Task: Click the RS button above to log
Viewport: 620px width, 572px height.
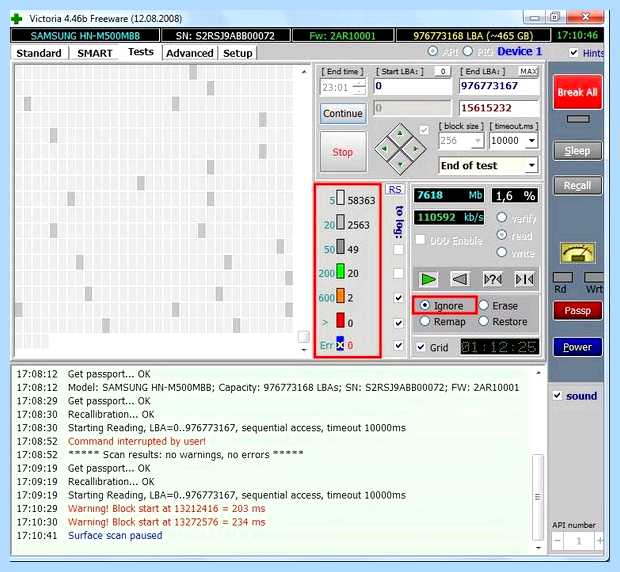Action: 395,189
